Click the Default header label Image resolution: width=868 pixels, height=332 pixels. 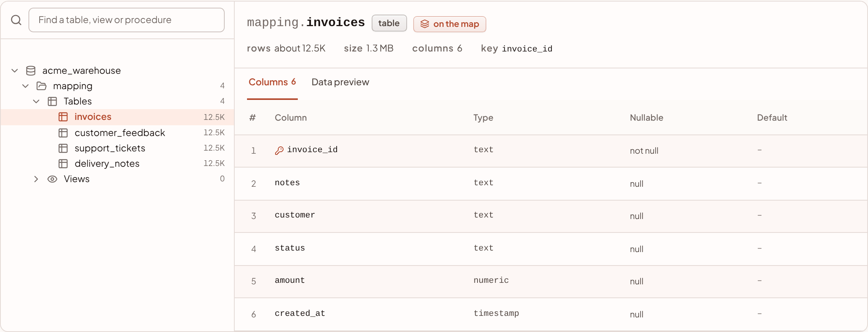pyautogui.click(x=772, y=118)
